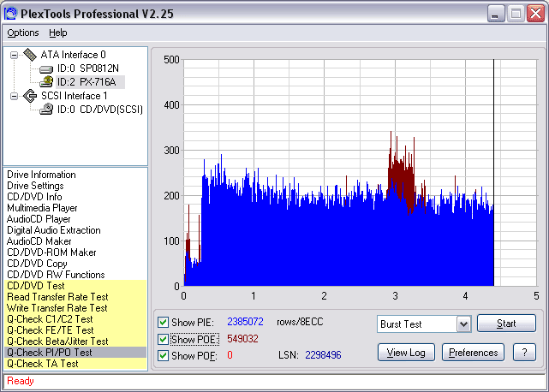Click the PX-716A optical drive icon
Image resolution: width=549 pixels, height=392 pixels.
[x=46, y=82]
